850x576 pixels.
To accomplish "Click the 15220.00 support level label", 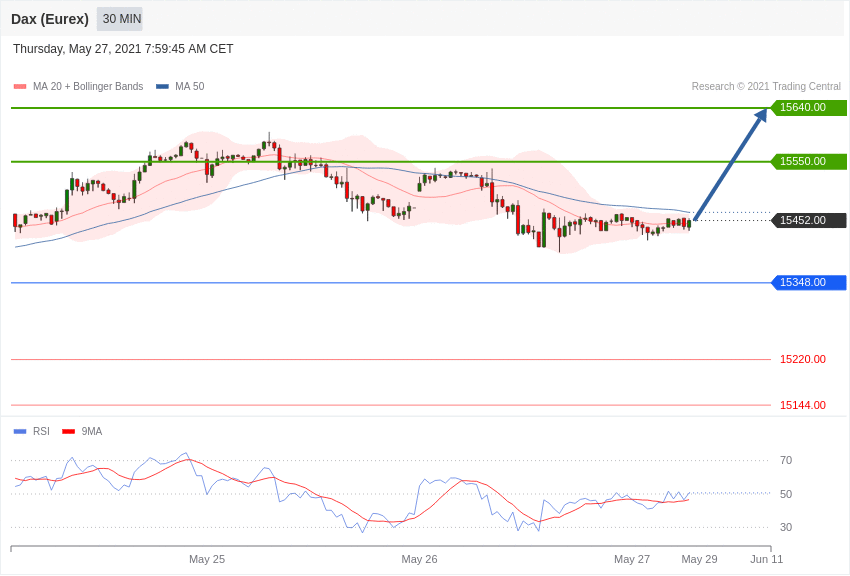I will click(x=803, y=360).
